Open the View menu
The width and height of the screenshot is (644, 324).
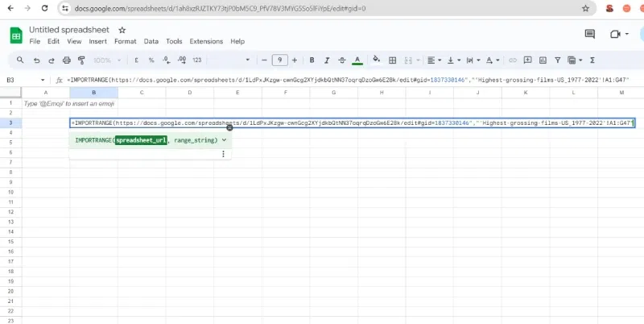pyautogui.click(x=74, y=42)
